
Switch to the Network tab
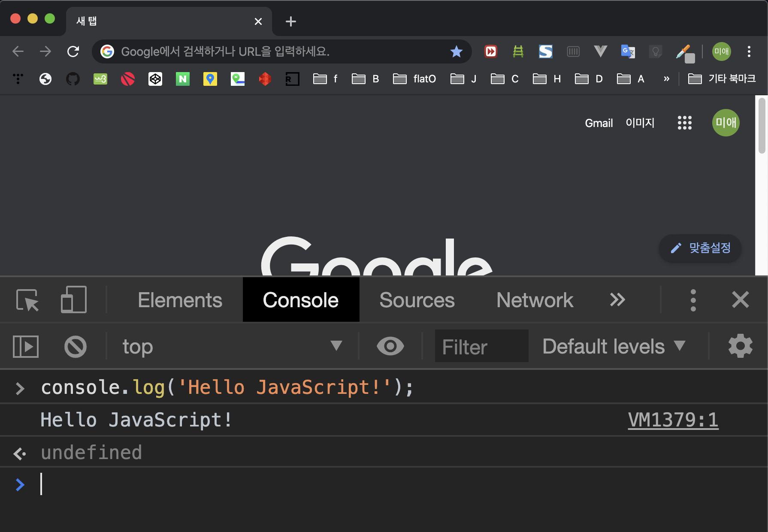click(535, 300)
